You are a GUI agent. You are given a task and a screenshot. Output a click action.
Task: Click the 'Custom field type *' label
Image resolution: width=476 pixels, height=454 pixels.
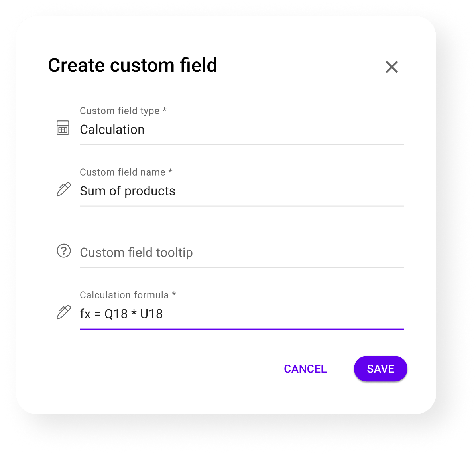tap(123, 111)
